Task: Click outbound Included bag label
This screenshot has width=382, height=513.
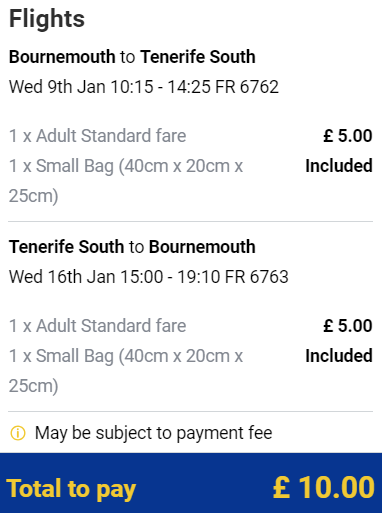Action: coord(339,166)
